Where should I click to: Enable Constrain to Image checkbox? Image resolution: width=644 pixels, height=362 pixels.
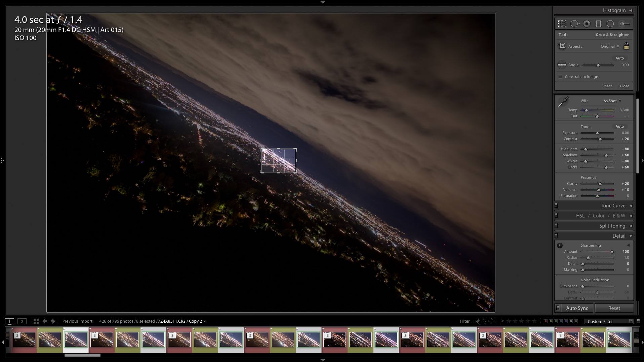pos(560,77)
